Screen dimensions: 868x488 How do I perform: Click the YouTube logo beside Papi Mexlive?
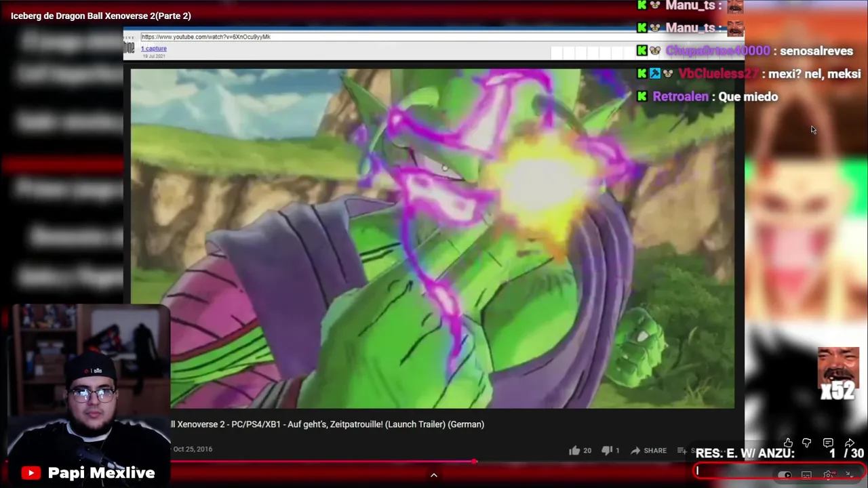click(x=31, y=473)
